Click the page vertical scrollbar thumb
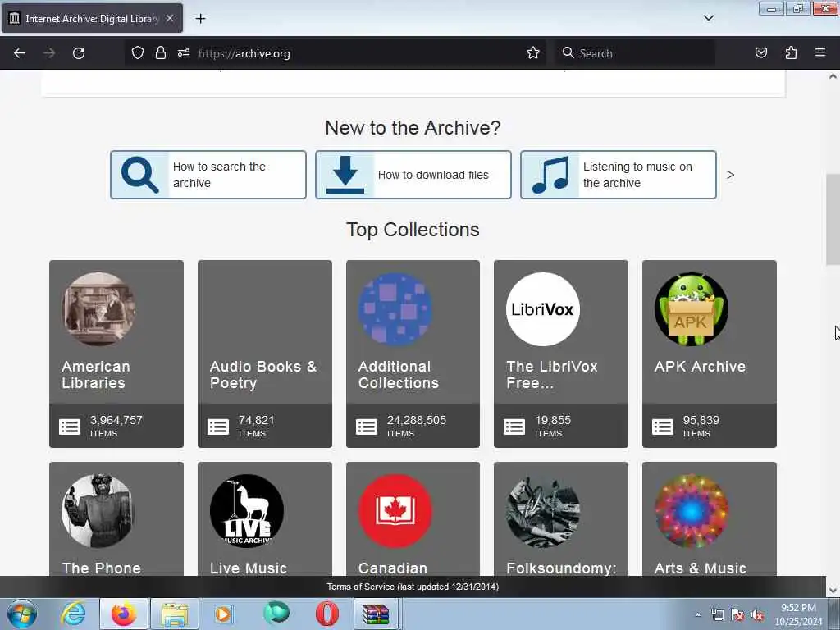The height and width of the screenshot is (630, 840). point(833,219)
